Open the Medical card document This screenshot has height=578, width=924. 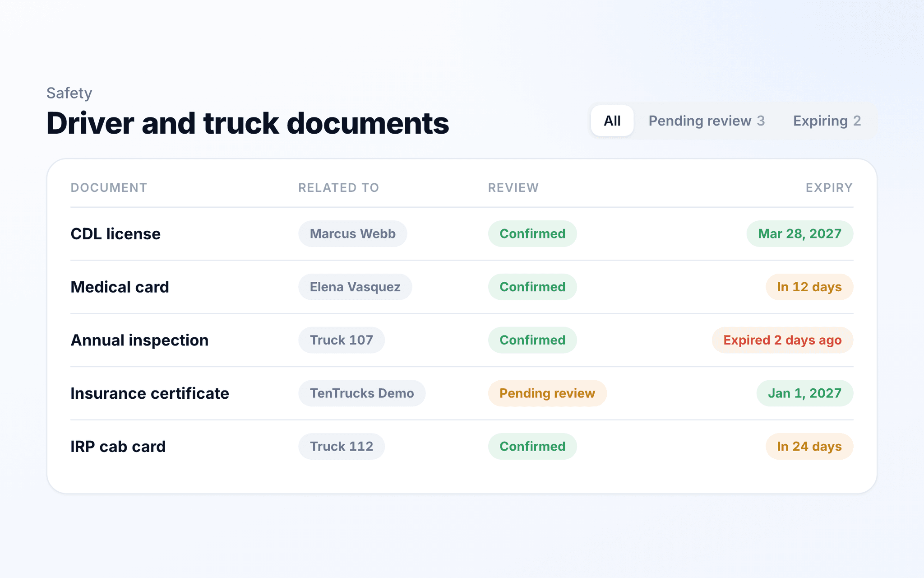(x=120, y=287)
